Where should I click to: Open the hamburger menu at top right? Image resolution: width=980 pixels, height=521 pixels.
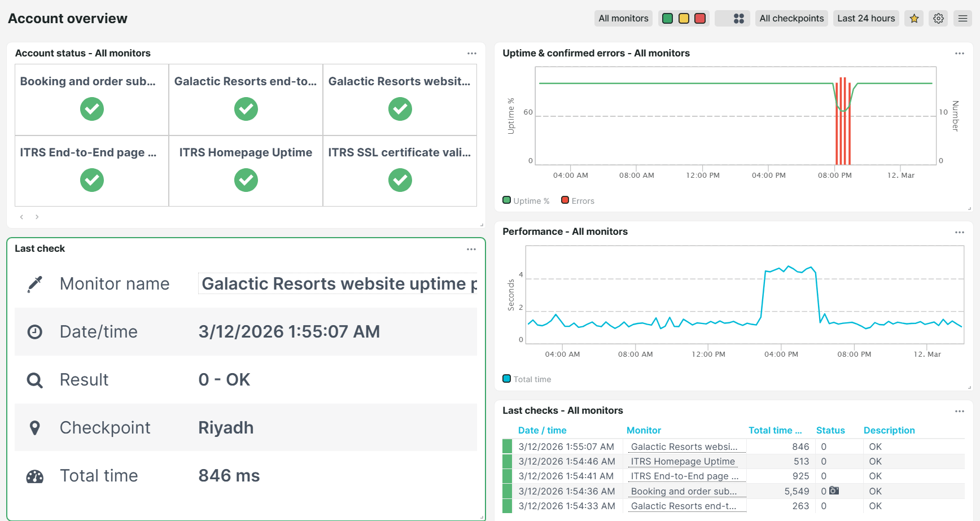(x=963, y=18)
